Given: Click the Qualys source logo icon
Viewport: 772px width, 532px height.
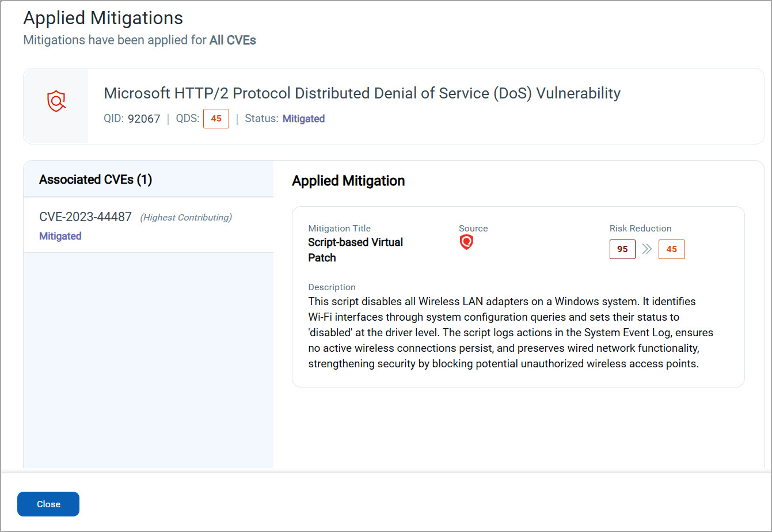Looking at the screenshot, I should [x=466, y=242].
